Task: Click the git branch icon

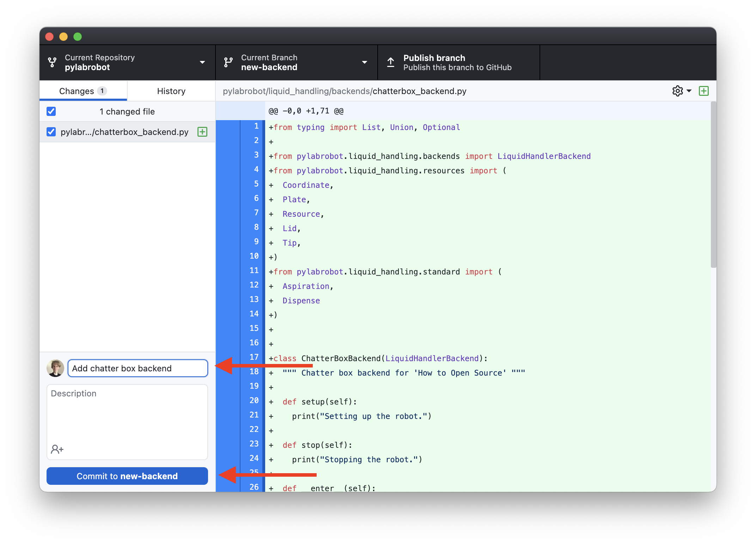Action: (x=228, y=62)
